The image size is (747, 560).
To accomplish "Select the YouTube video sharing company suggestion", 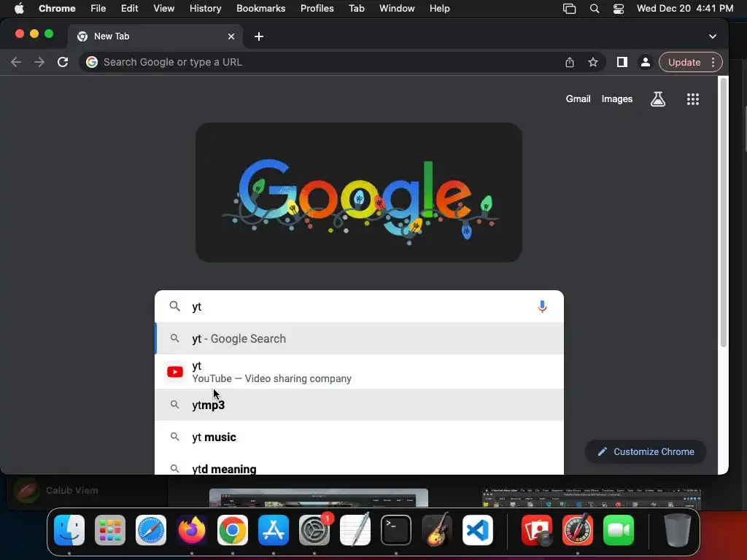I will click(x=359, y=372).
